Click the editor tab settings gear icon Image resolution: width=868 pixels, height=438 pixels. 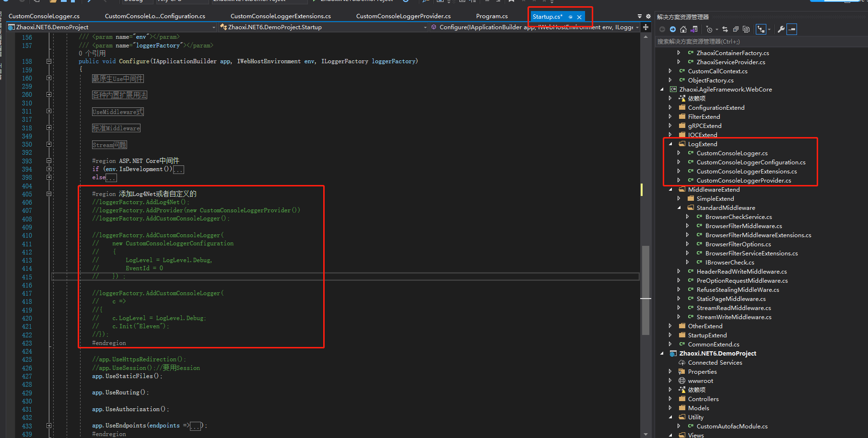pos(648,16)
